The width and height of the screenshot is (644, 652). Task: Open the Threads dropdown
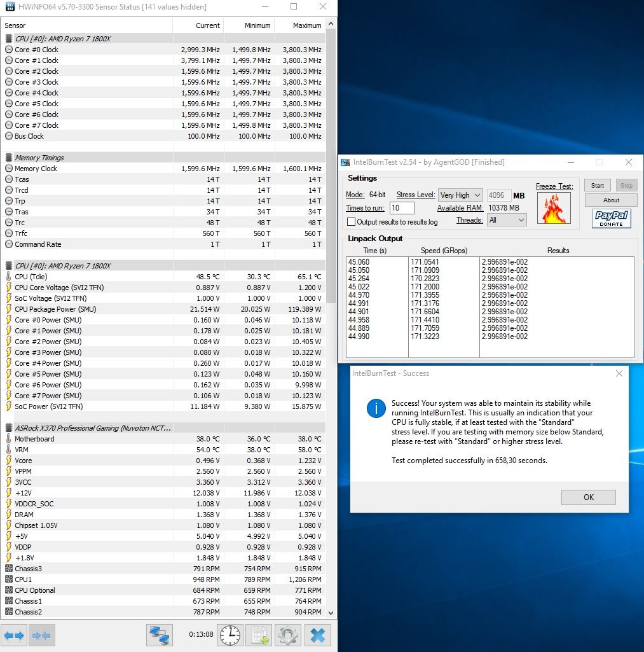tap(507, 220)
